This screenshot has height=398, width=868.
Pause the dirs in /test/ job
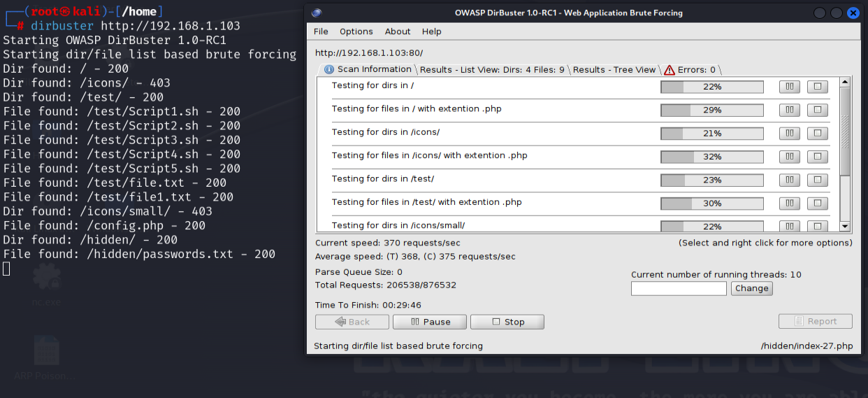click(790, 180)
